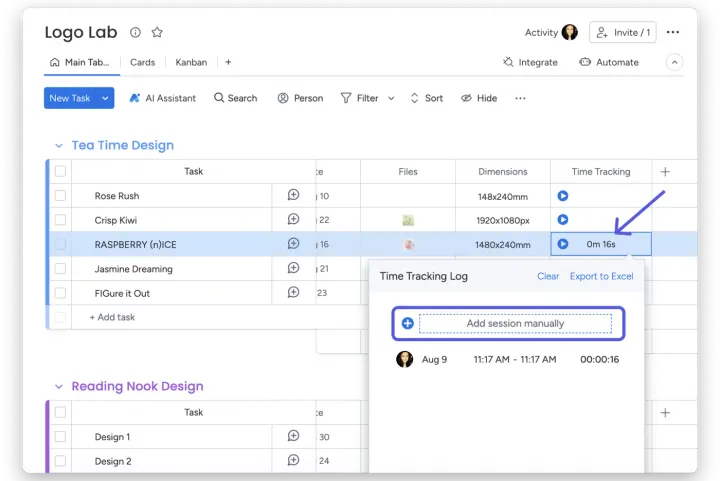Add column to Reading Nook Design group

tap(665, 413)
